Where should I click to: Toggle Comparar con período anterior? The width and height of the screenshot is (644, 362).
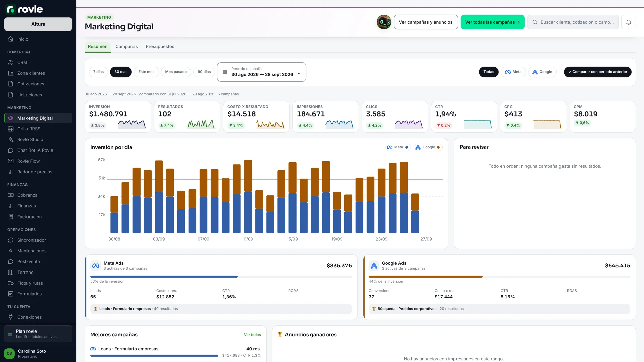(x=597, y=72)
